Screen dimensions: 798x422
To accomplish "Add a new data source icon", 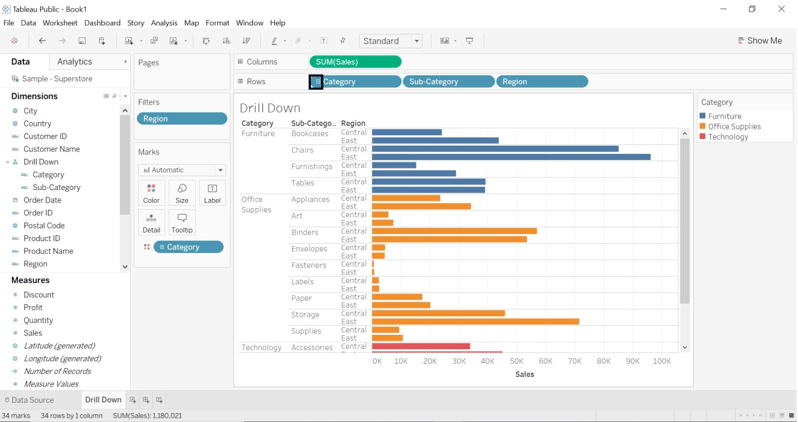I will 102,41.
